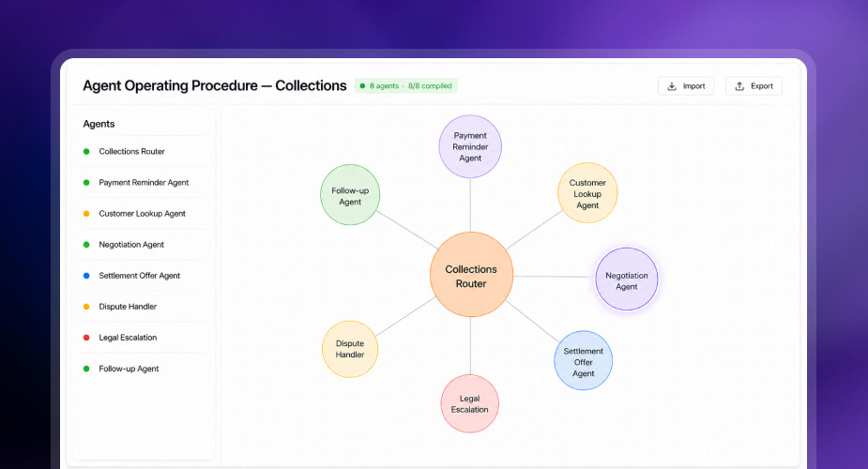Click the Export button label
This screenshot has height=469, width=868.
click(762, 86)
